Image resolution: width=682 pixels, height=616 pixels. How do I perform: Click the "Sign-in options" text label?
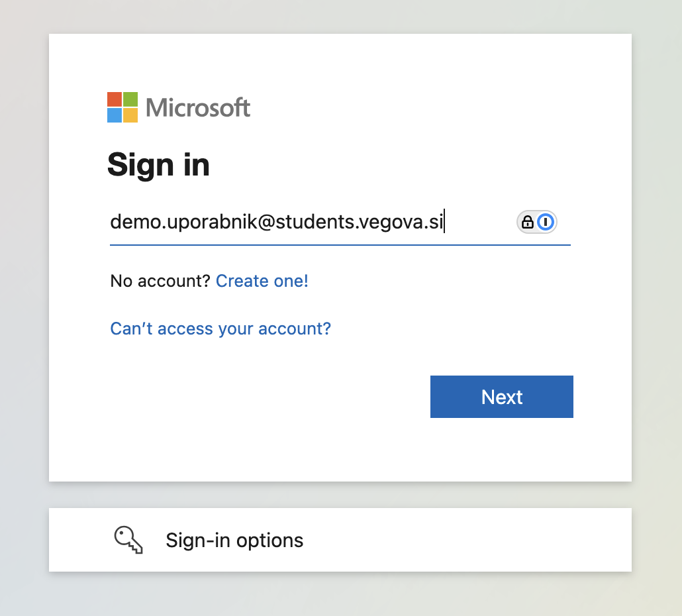[x=234, y=540]
